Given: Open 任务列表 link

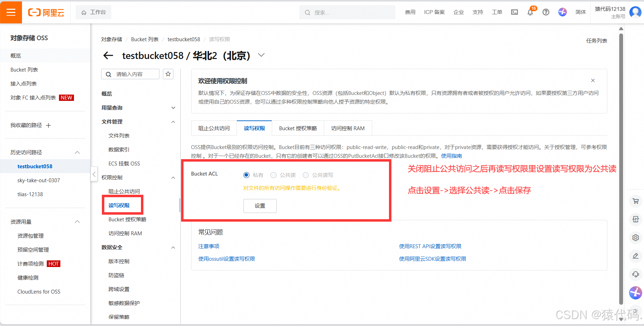Looking at the screenshot, I should pyautogui.click(x=597, y=41).
